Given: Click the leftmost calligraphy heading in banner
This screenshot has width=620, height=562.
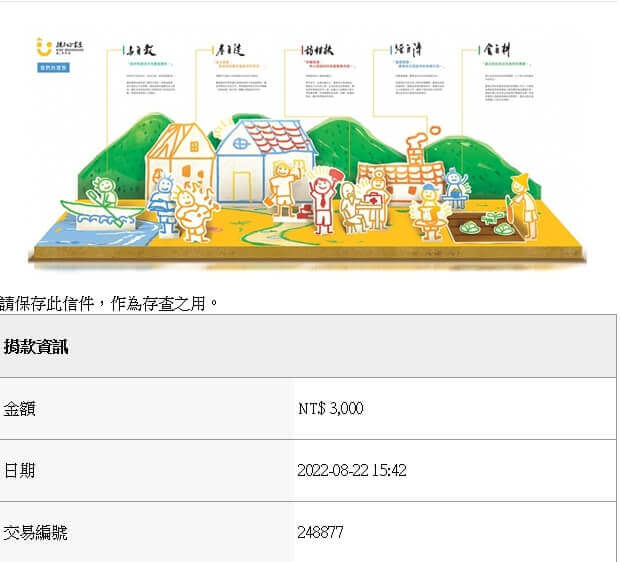Looking at the screenshot, I should (136, 51).
